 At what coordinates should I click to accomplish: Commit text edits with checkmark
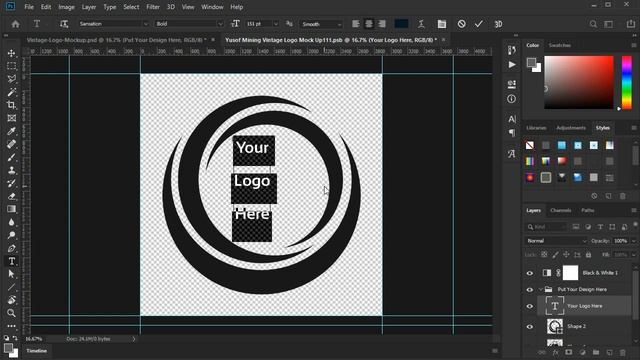click(x=479, y=24)
